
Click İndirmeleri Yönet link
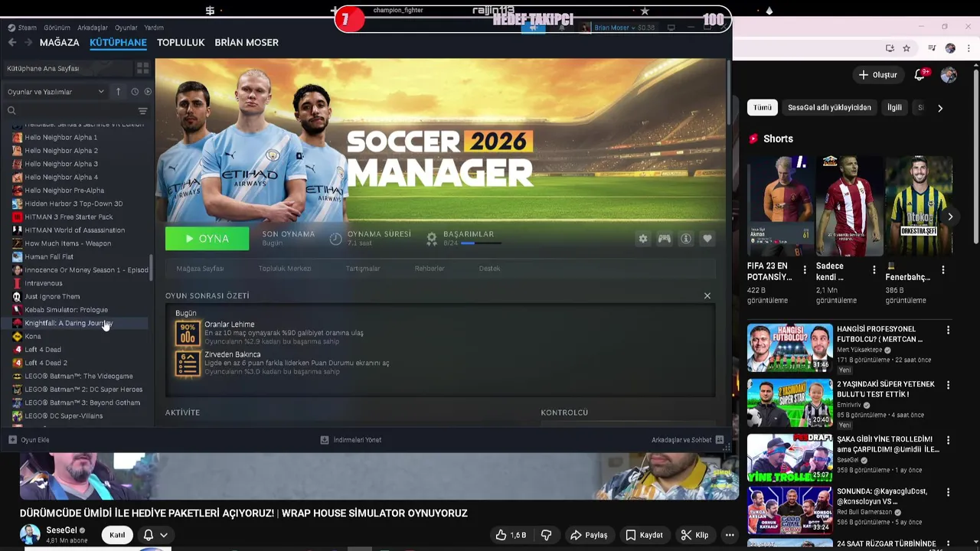[351, 440]
